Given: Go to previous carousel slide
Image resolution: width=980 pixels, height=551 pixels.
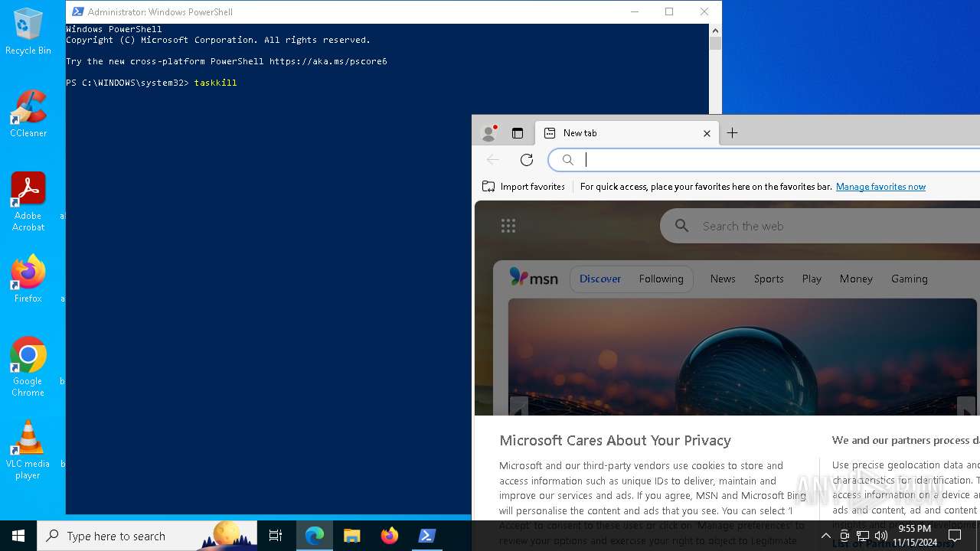Looking at the screenshot, I should pos(519,406).
